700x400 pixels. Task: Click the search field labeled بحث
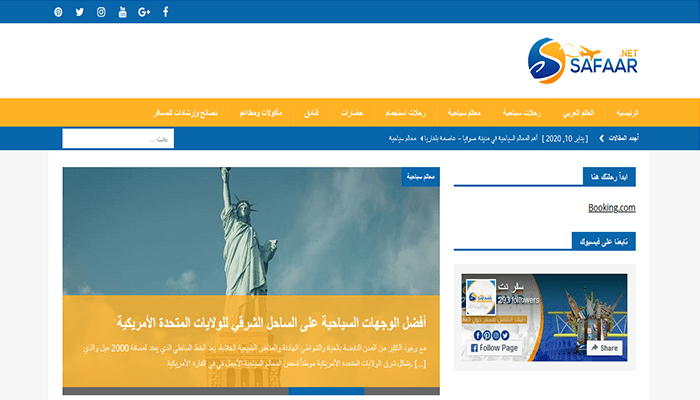118,139
